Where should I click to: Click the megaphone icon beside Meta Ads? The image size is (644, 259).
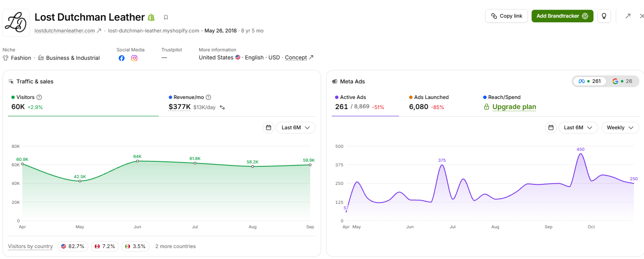coord(335,81)
